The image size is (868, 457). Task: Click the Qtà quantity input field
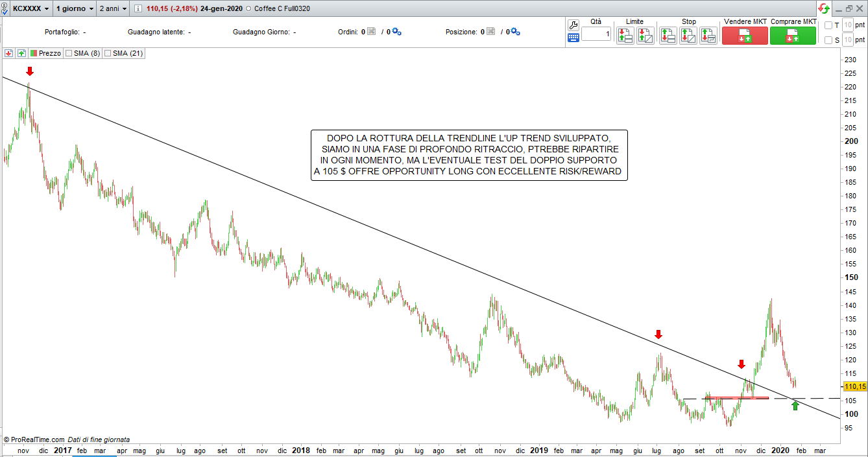pyautogui.click(x=596, y=34)
